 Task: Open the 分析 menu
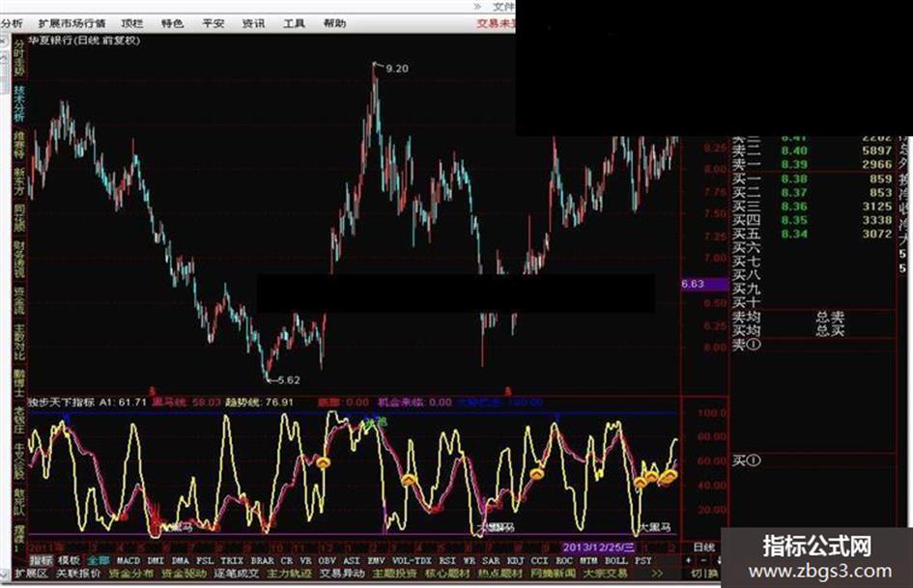[x=11, y=23]
